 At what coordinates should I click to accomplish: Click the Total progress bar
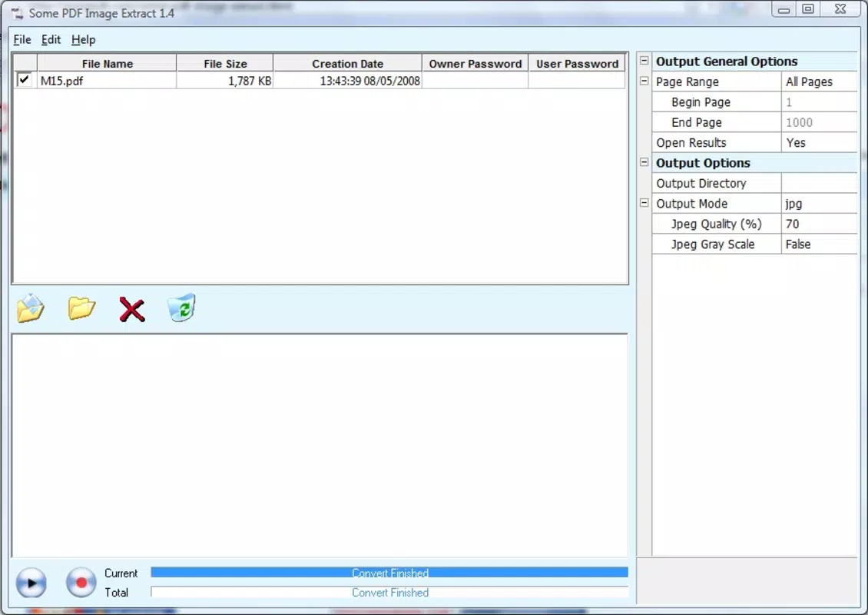coord(389,592)
